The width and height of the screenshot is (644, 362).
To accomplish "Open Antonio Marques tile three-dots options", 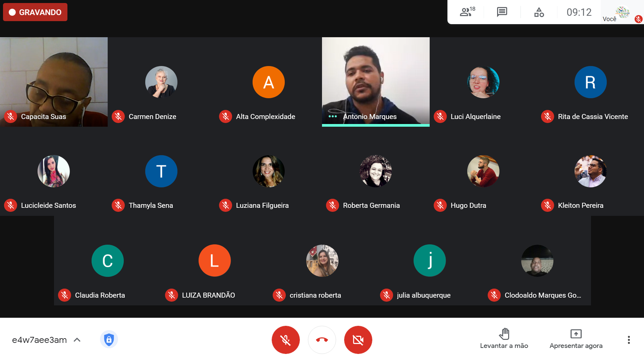I will (x=332, y=116).
